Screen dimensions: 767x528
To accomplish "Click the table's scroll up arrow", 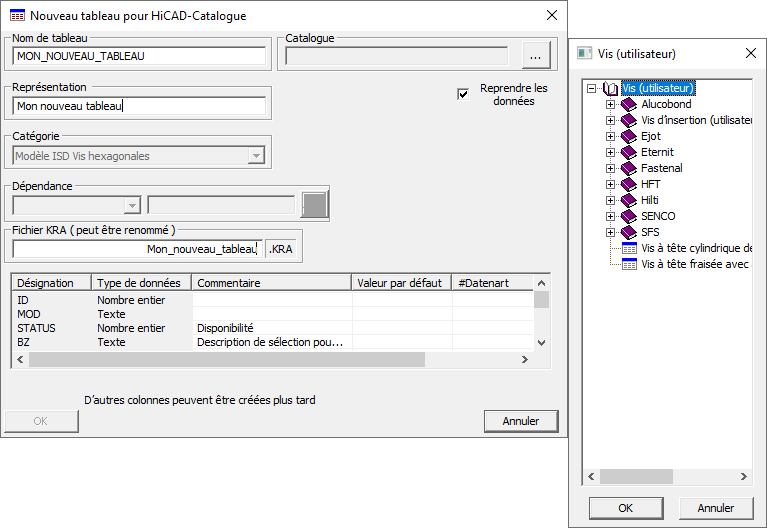I will tap(541, 283).
